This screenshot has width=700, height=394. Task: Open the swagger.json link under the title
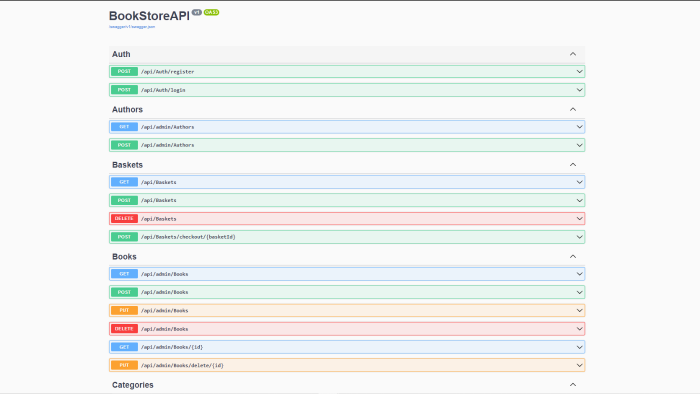[132, 27]
